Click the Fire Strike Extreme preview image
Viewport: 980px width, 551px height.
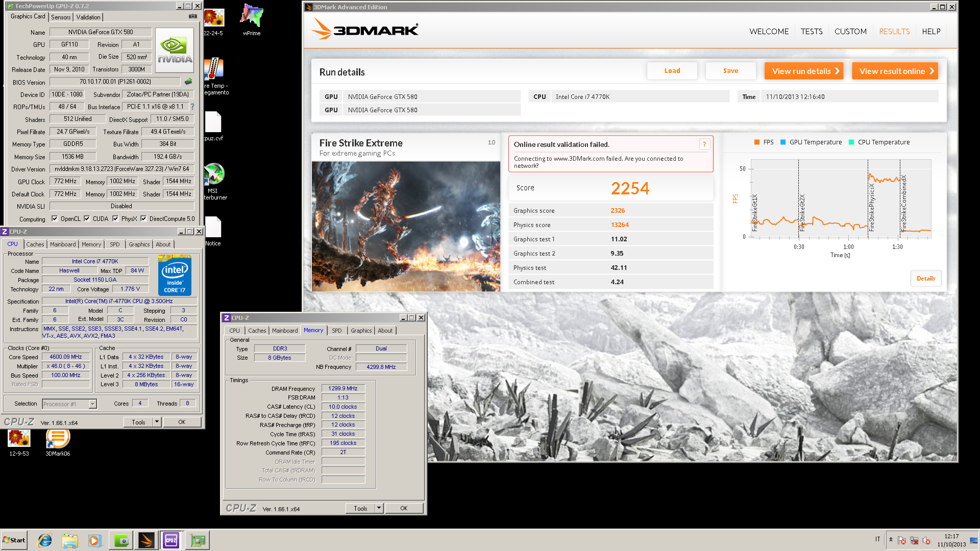click(406, 227)
